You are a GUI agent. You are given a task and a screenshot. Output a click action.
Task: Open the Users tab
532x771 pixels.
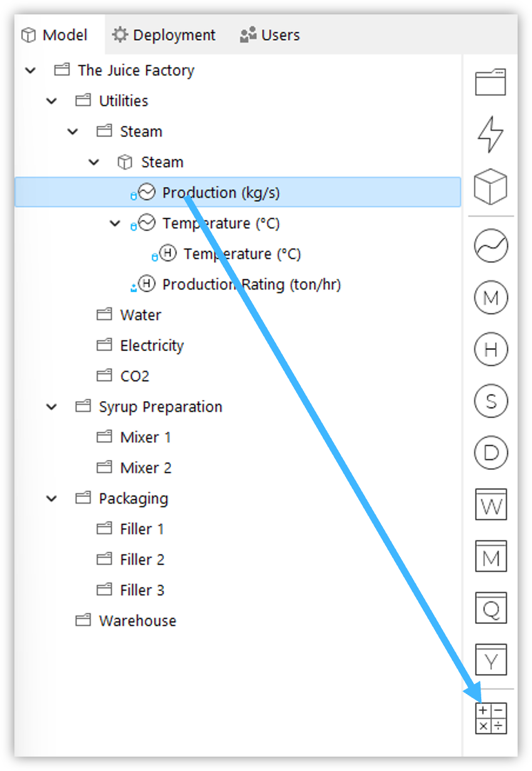270,35
